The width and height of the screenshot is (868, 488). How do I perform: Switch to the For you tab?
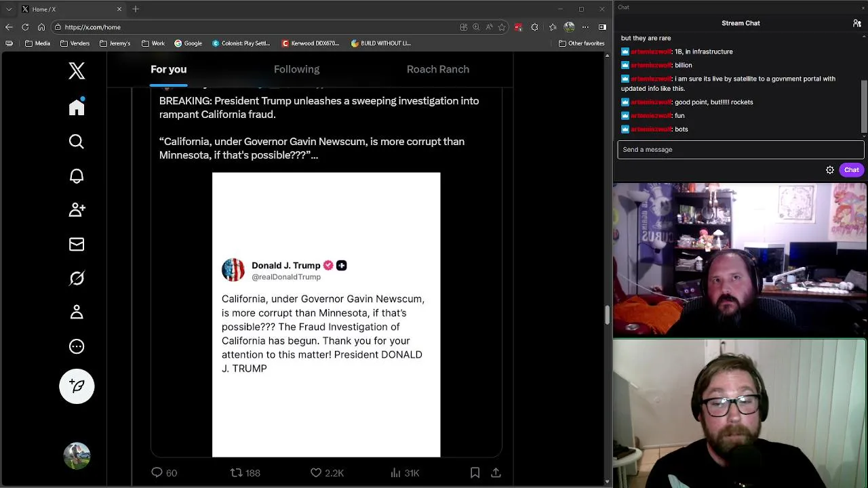pyautogui.click(x=168, y=69)
